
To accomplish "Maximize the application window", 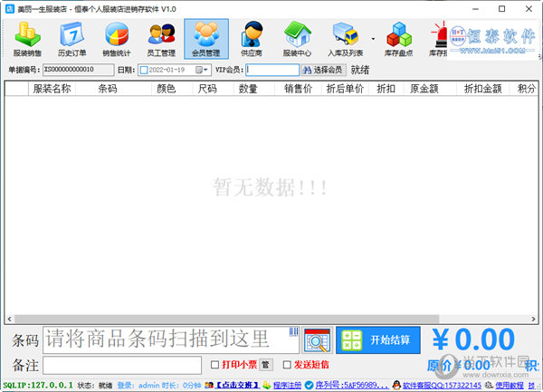I will [x=501, y=9].
